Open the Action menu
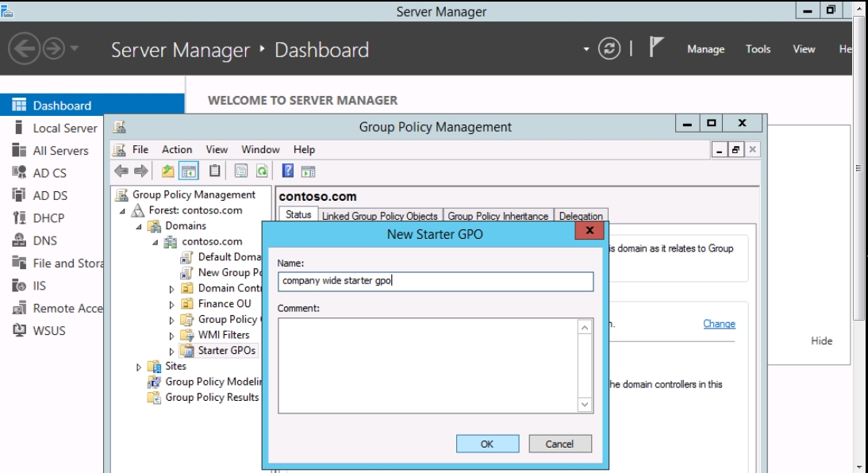 pos(177,149)
